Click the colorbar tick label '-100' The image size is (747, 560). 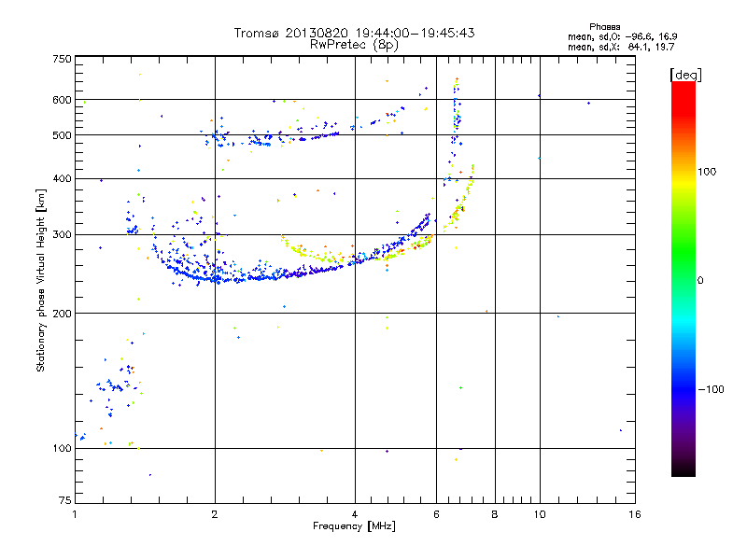pyautogui.click(x=711, y=389)
